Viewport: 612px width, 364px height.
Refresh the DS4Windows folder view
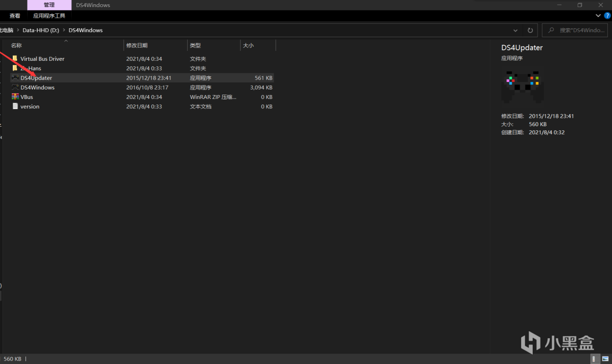530,30
